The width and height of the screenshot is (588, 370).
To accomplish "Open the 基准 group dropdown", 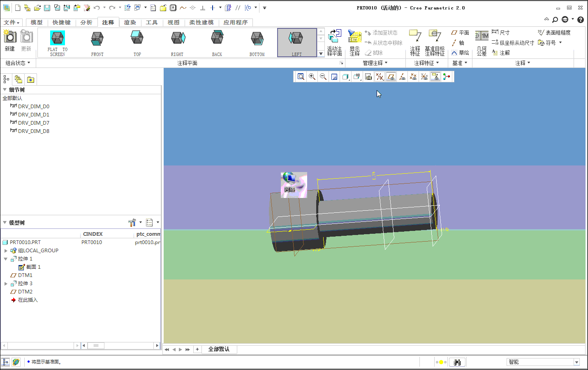I will click(460, 63).
